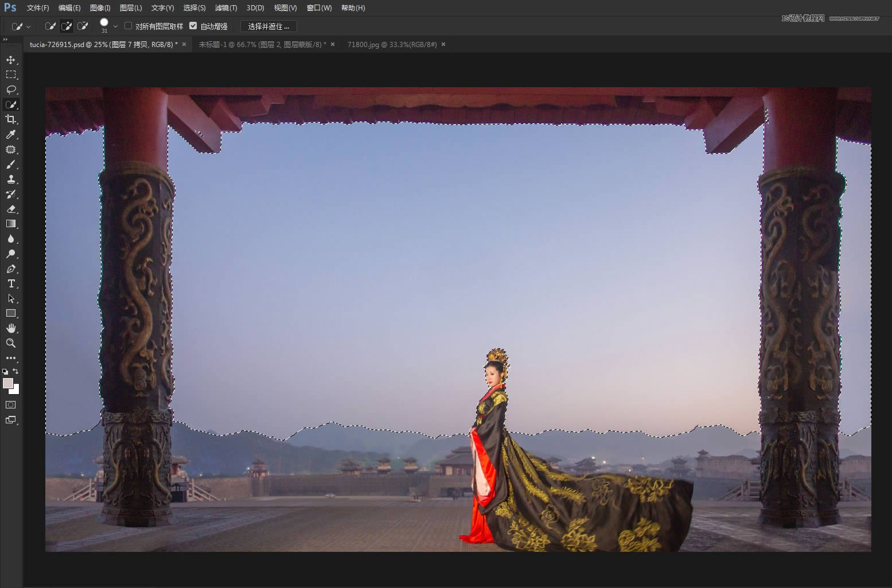Click the foreground color swatch
The width and height of the screenshot is (892, 588).
(7, 383)
